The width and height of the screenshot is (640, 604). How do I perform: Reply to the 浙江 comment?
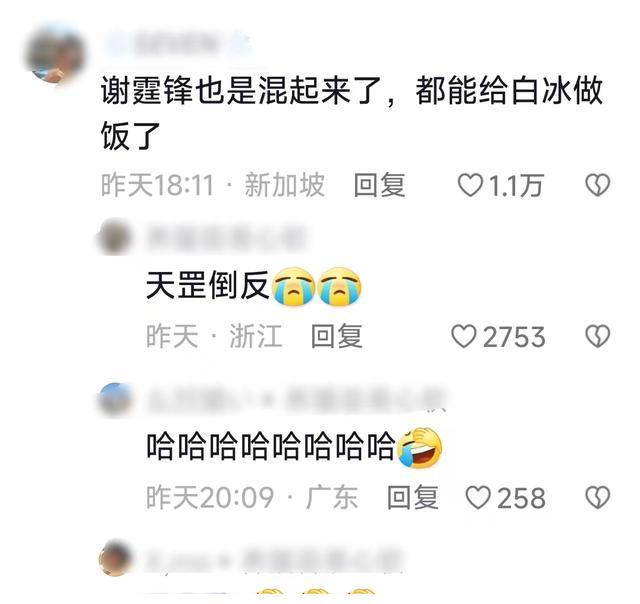[337, 336]
